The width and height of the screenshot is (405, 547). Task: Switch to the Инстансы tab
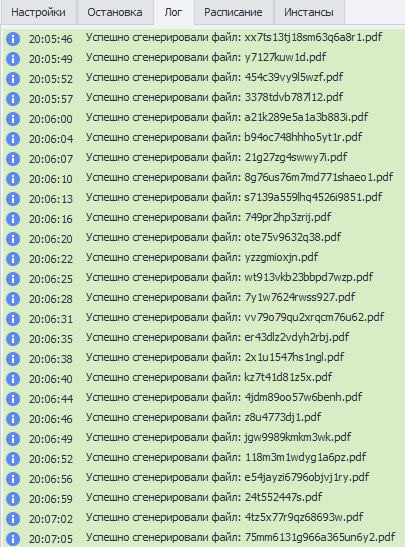[309, 12]
